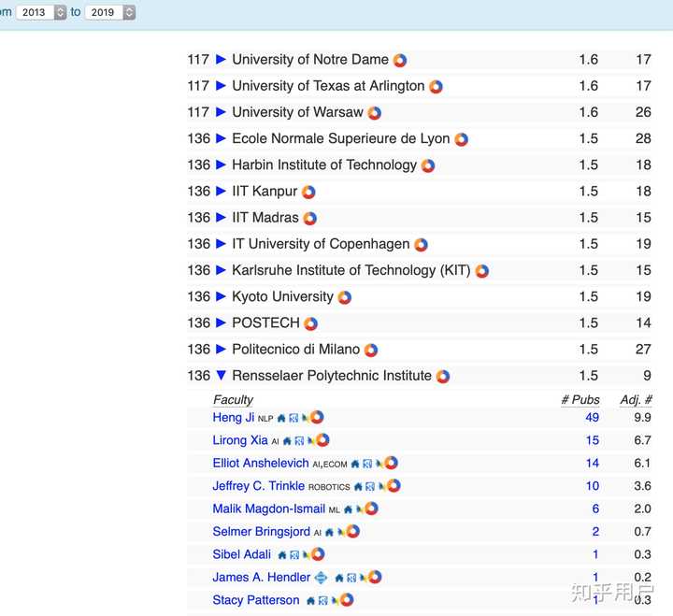Show Selmer Bringsjord's pie chart icon
The image size is (673, 616).
[x=352, y=532]
